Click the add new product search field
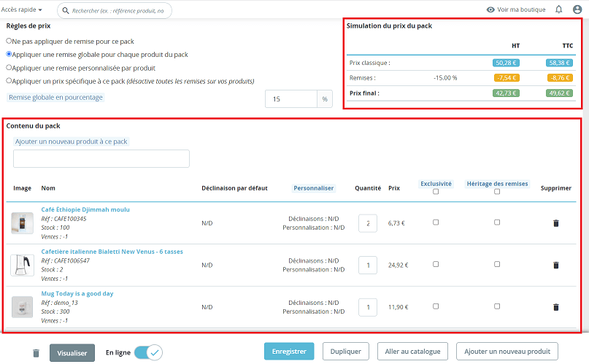 click(101, 159)
